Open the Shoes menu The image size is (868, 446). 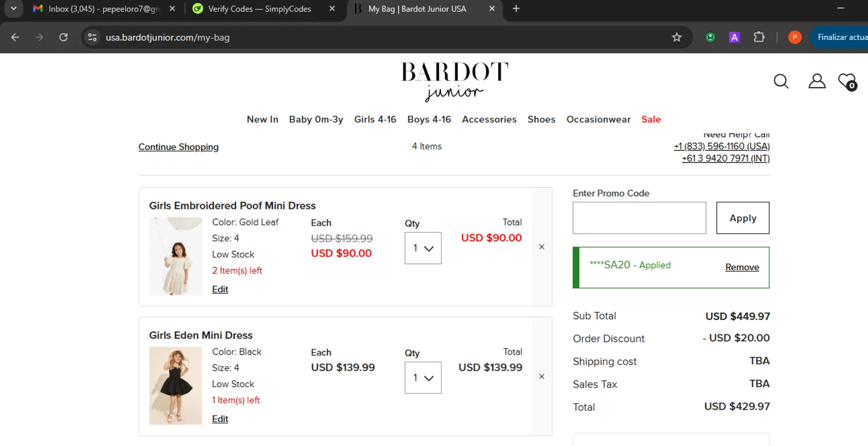click(x=541, y=119)
